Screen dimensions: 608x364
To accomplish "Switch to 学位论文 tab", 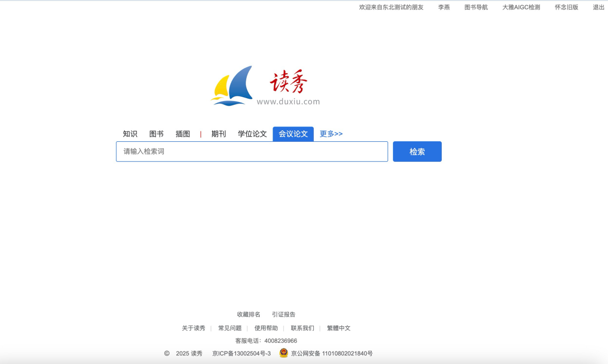I will point(252,134).
